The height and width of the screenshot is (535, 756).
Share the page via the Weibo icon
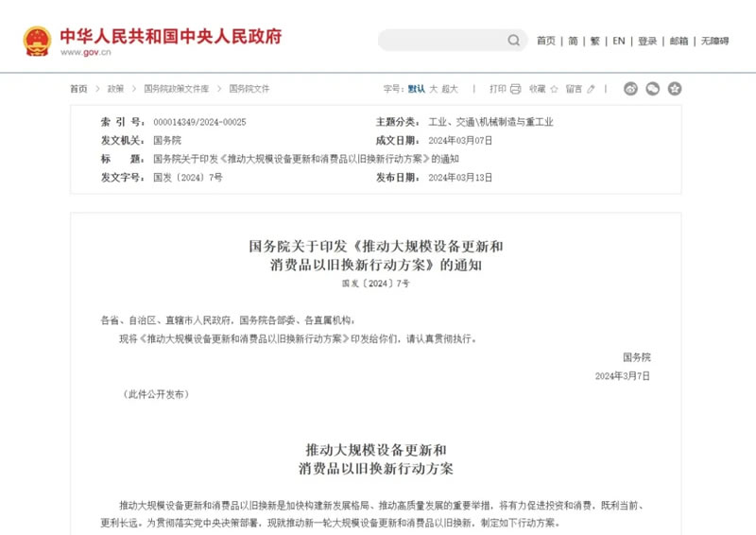pyautogui.click(x=630, y=89)
